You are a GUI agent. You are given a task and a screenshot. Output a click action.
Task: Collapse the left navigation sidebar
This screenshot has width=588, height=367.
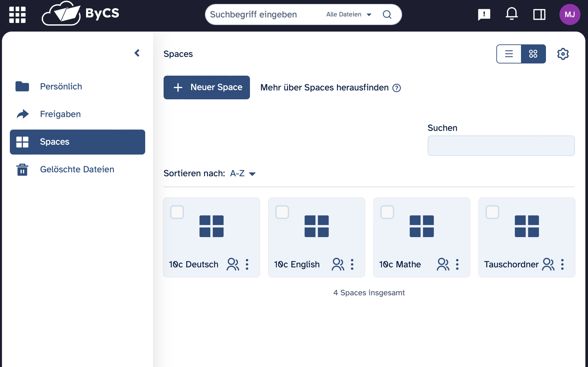[x=137, y=53]
